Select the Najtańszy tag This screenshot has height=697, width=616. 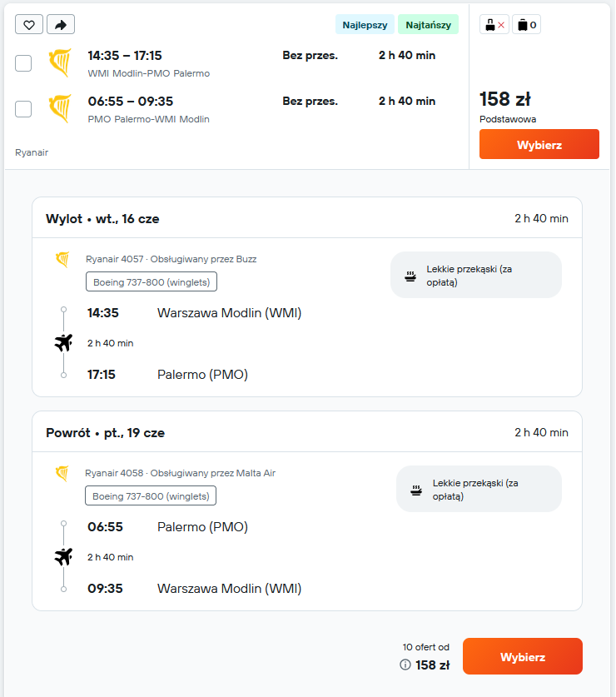(x=428, y=25)
